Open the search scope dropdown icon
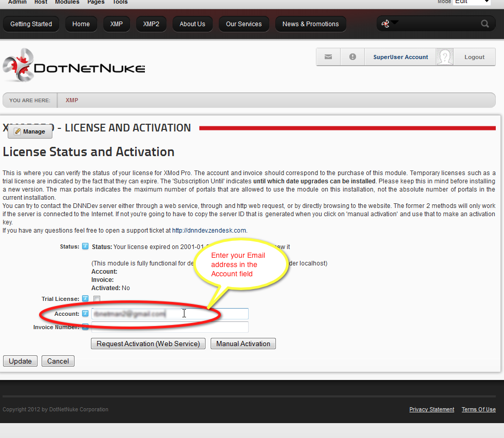Image resolution: width=504 pixels, height=438 pixels. point(389,24)
